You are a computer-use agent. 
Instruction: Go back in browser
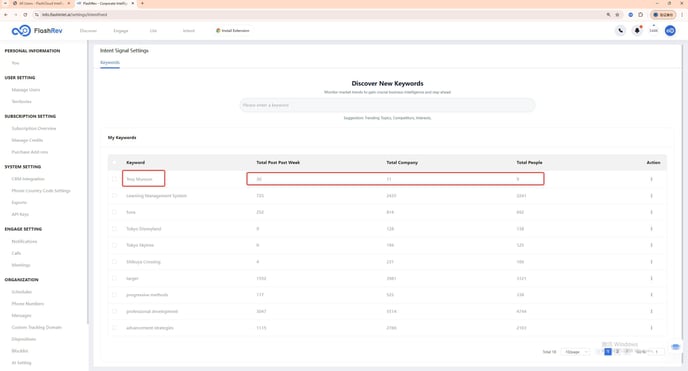click(x=6, y=14)
